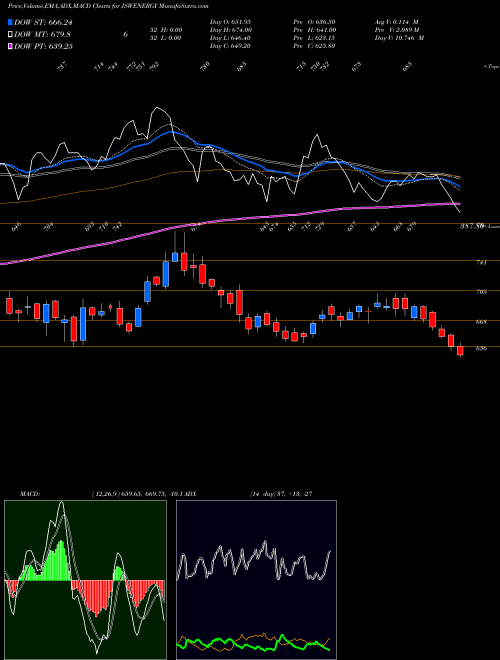Click the Day L: 646.40 value
500x660 pixels.
230,38
